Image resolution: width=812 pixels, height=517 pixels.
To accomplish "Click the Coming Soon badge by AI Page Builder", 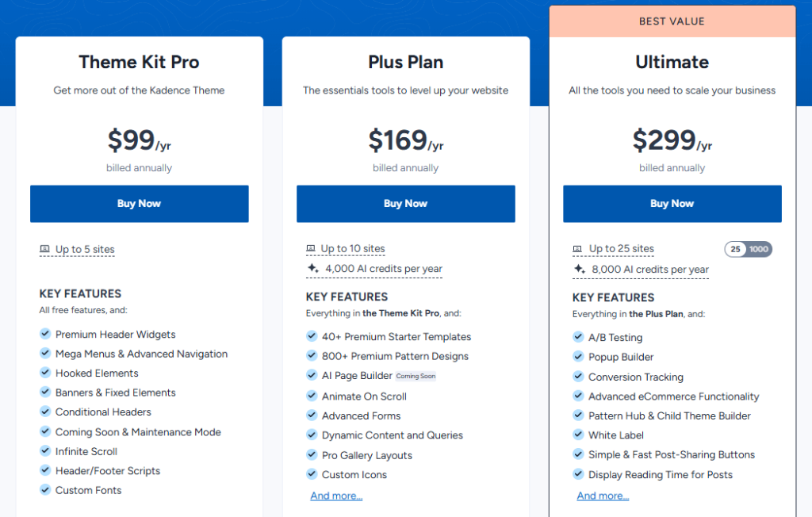I will [416, 376].
